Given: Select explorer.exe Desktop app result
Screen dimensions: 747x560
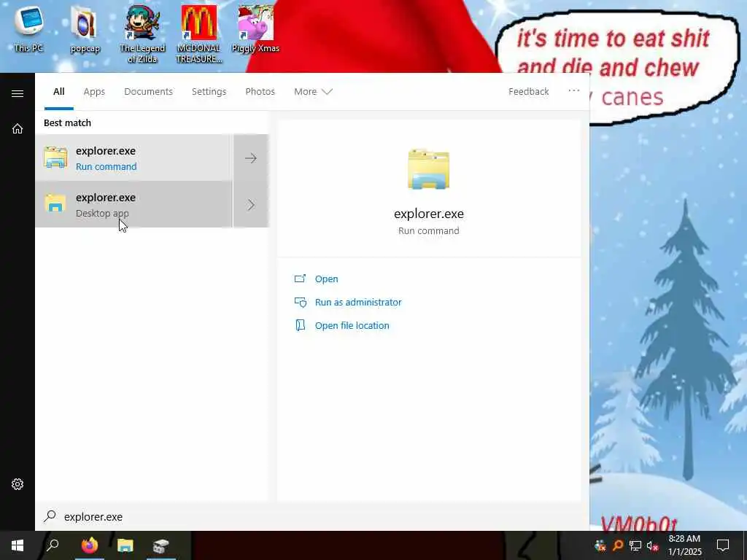Looking at the screenshot, I should pos(134,205).
